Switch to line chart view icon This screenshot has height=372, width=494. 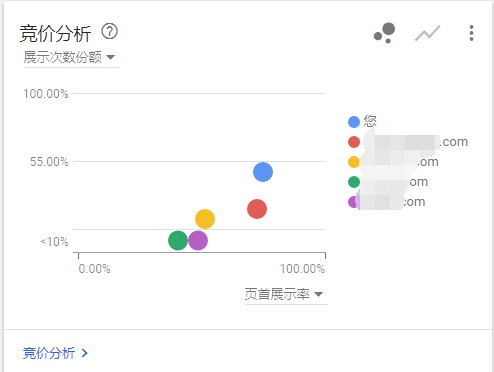(x=427, y=33)
